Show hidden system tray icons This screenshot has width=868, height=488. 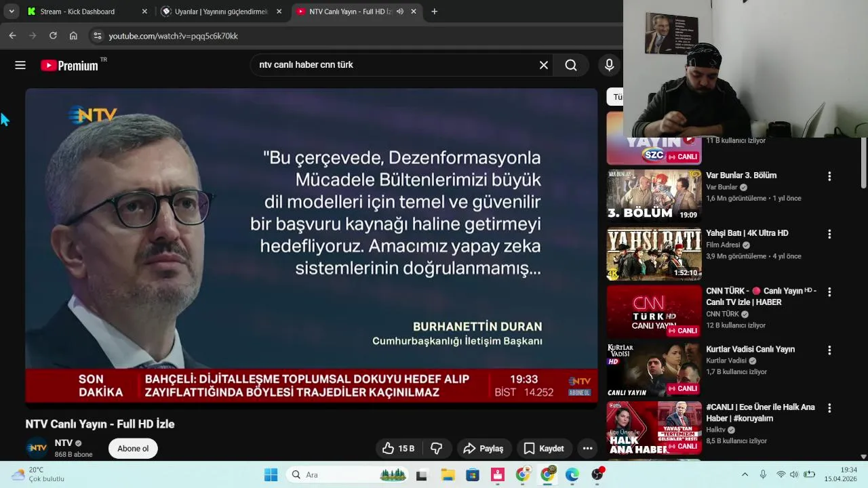coord(745,474)
